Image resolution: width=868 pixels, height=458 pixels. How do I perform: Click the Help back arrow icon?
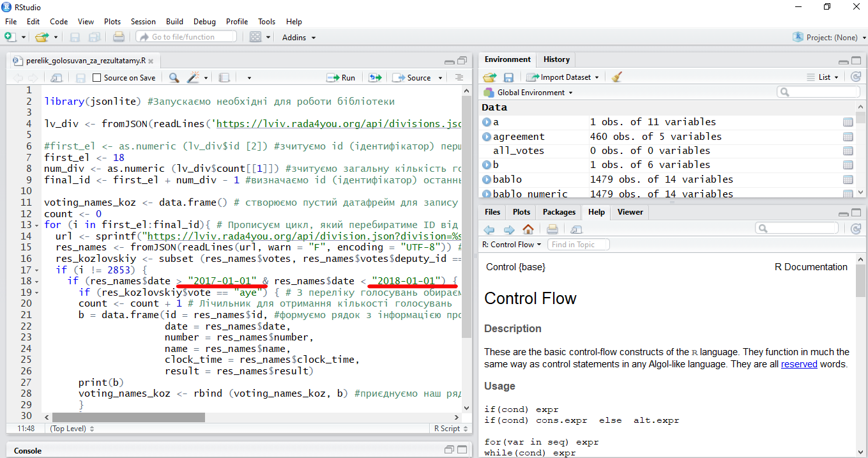(489, 229)
